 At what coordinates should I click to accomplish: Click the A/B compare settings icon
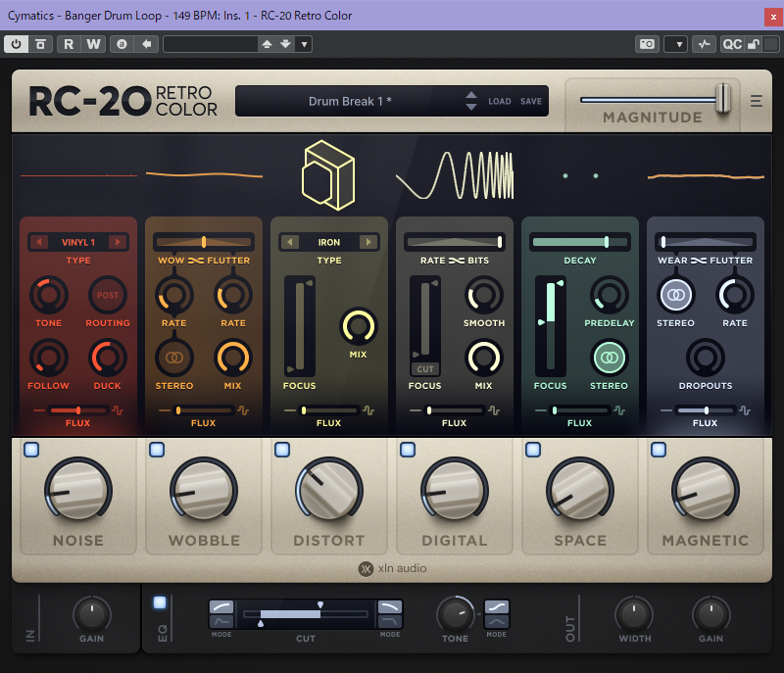click(122, 44)
